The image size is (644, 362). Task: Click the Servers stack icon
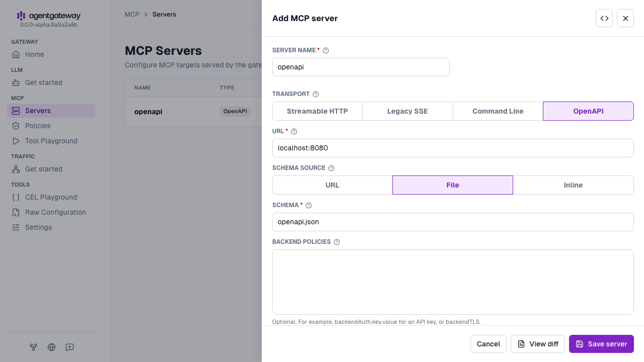point(16,111)
